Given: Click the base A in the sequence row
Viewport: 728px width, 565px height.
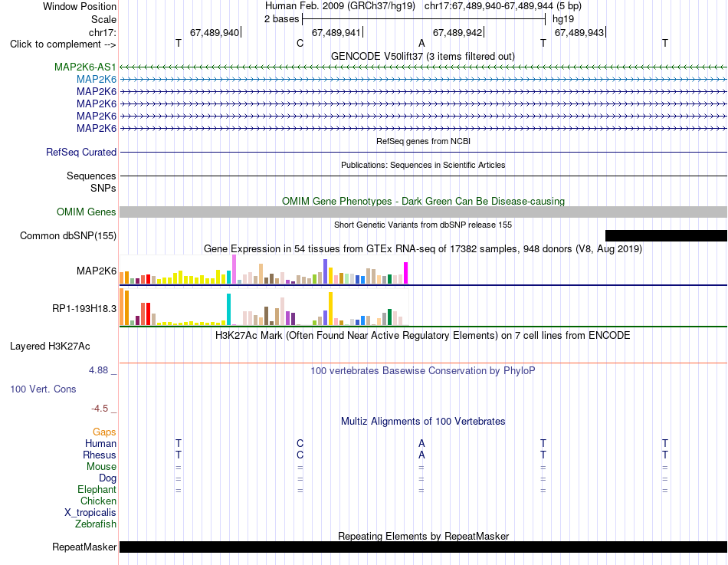Looking at the screenshot, I should tap(421, 44).
